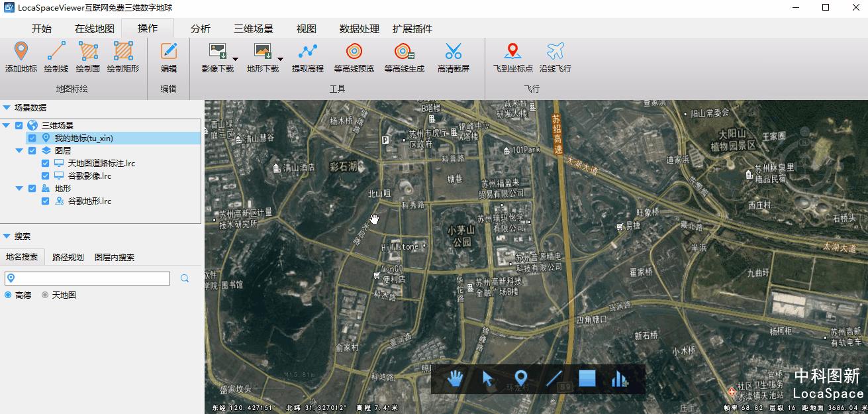Uncheck the 谷歌地形.lrc terrain layer
Screen dimensions: 868x414
click(x=44, y=201)
